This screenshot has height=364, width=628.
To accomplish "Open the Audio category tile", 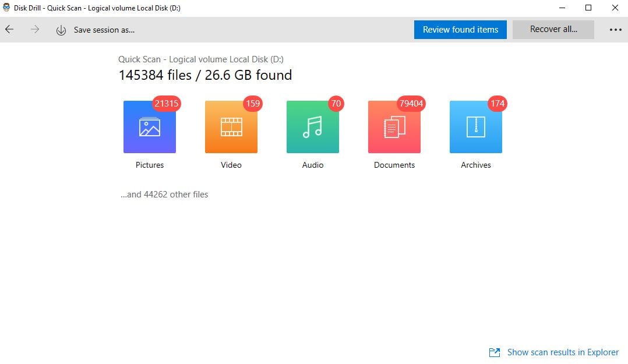I will point(313,127).
